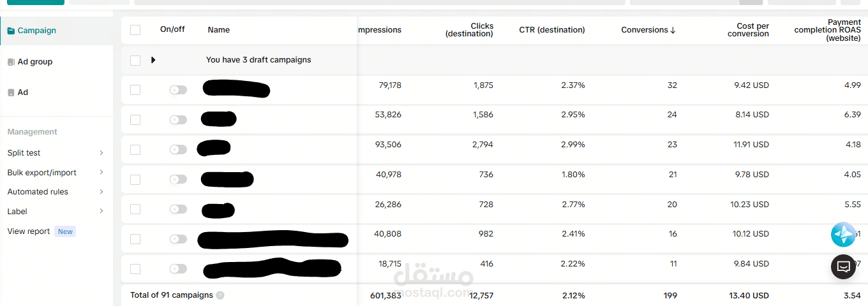868x306 pixels.
Task: Tick the select-all checkbox in table header
Action: coord(135,30)
